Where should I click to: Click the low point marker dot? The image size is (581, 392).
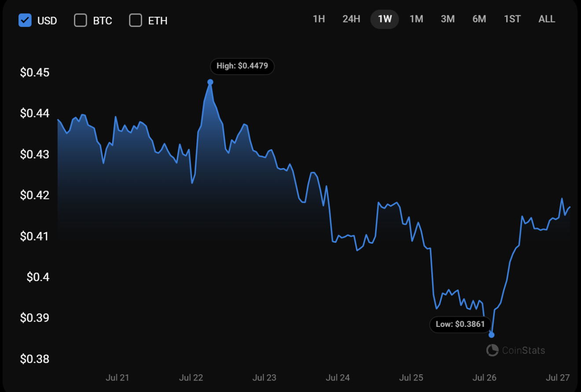point(492,335)
